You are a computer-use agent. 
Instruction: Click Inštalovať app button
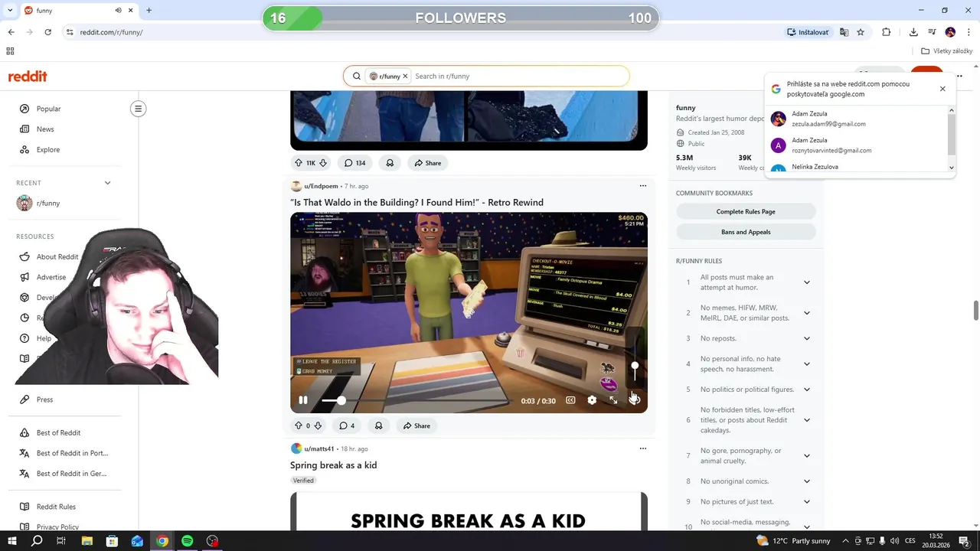(808, 32)
